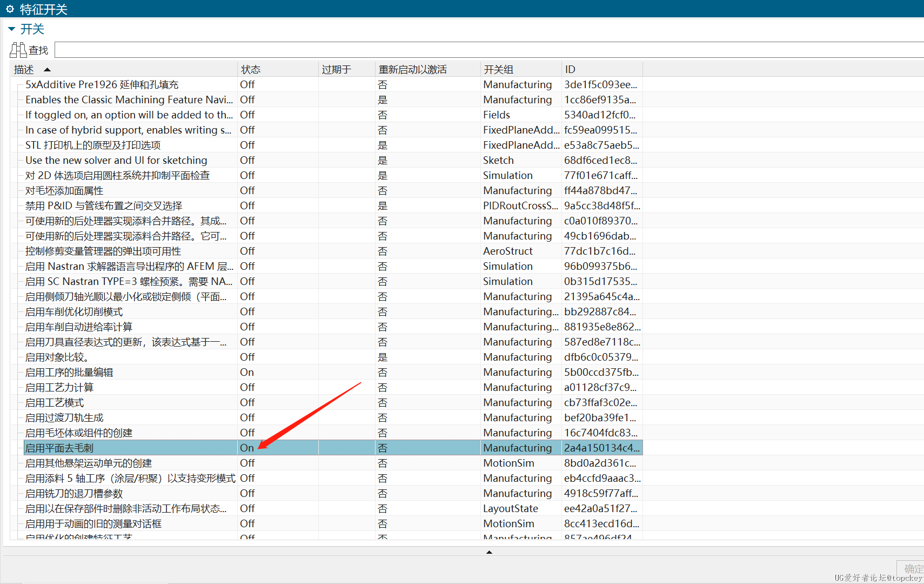Click the LayoutState switch group cell
The image size is (924, 584).
pyautogui.click(x=511, y=508)
